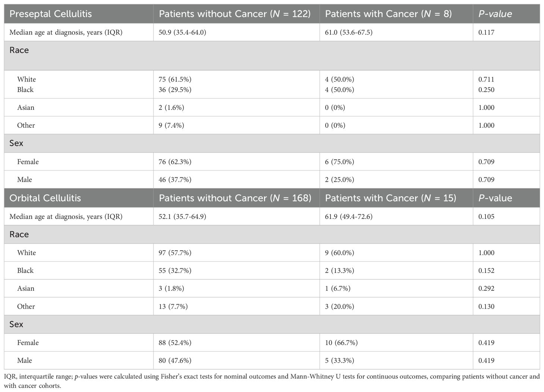Select "Patients without Cancer (N = 122)" column header
Image resolution: width=544 pixels, height=392 pixels.
(x=235, y=14)
